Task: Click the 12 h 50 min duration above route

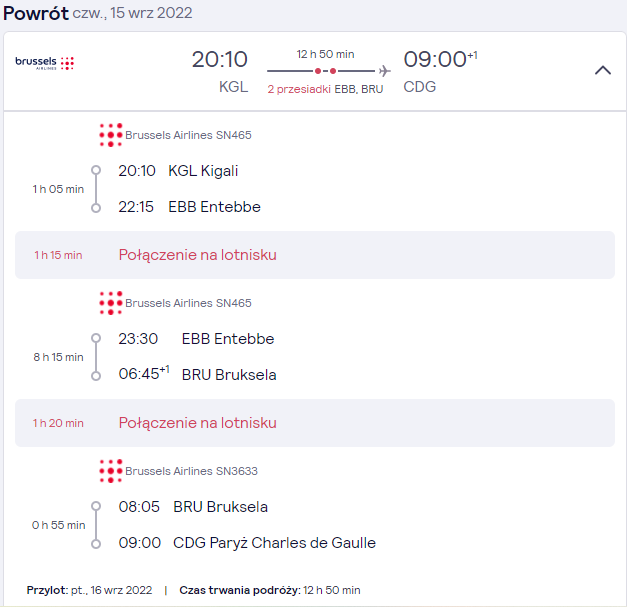Action: click(325, 54)
